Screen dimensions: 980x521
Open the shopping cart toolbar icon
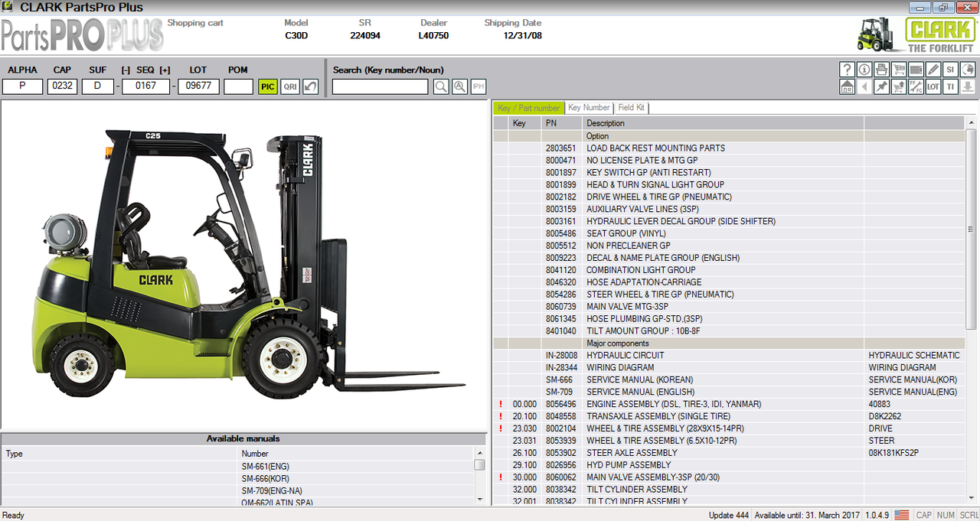point(899,70)
